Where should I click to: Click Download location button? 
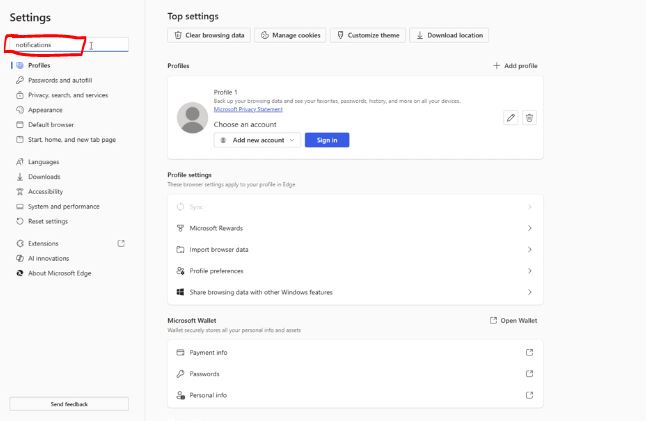click(449, 35)
